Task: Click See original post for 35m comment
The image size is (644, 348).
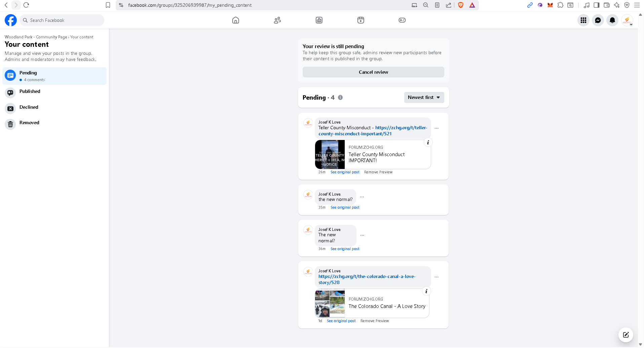Action: click(x=345, y=208)
